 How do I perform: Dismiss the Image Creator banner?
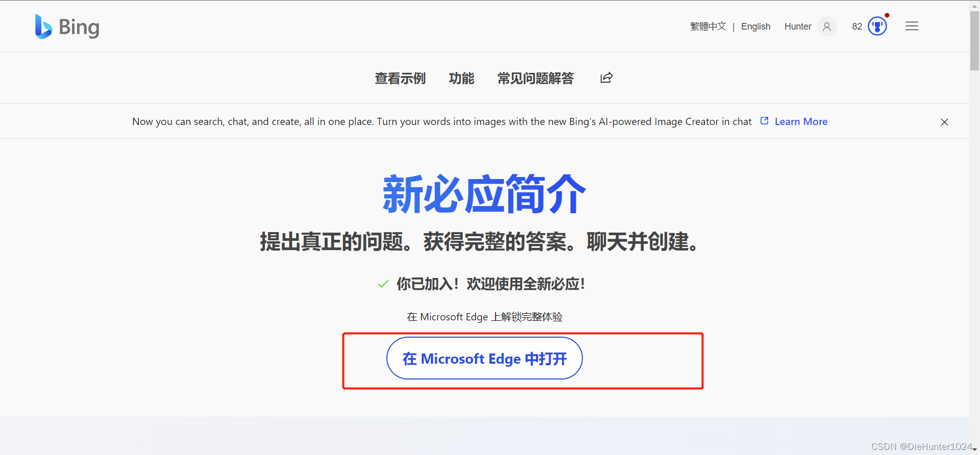pos(944,122)
